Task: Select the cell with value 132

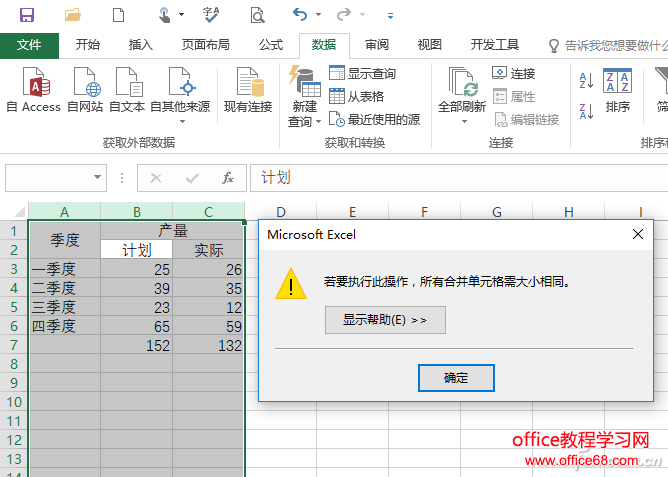Action: pos(208,345)
